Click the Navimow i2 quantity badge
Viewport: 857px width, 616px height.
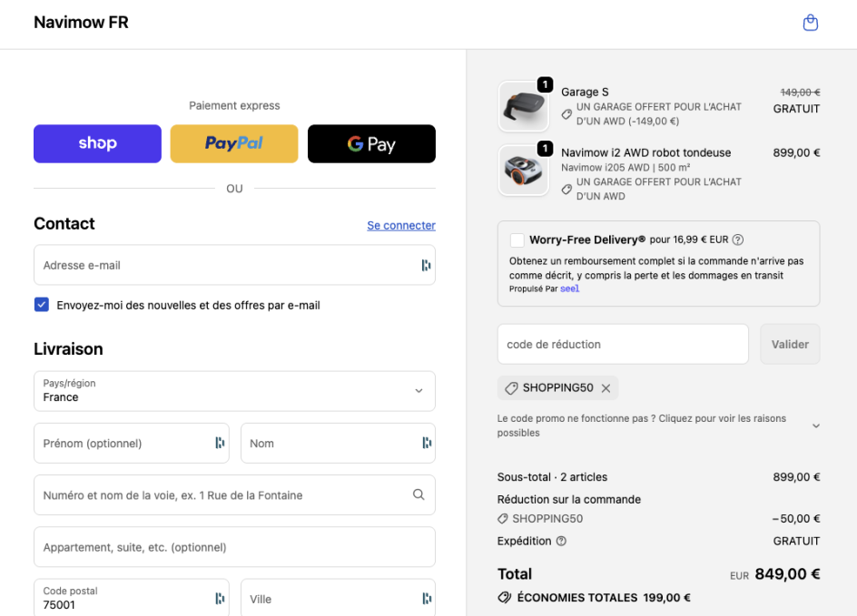(x=545, y=149)
